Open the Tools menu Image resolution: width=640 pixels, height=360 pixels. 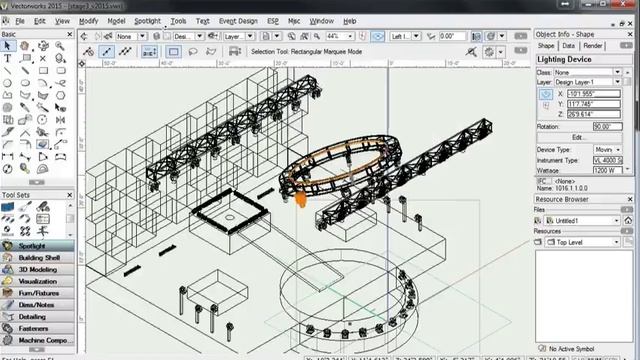tap(178, 21)
